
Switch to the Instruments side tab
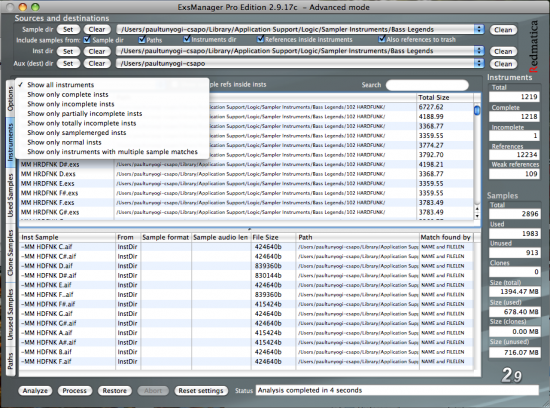pos(10,142)
